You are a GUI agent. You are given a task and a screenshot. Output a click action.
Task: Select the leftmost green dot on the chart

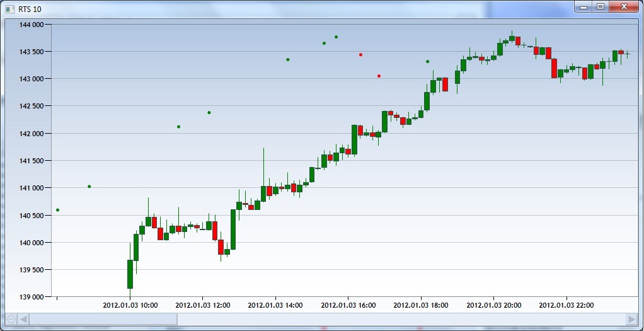[x=57, y=210]
